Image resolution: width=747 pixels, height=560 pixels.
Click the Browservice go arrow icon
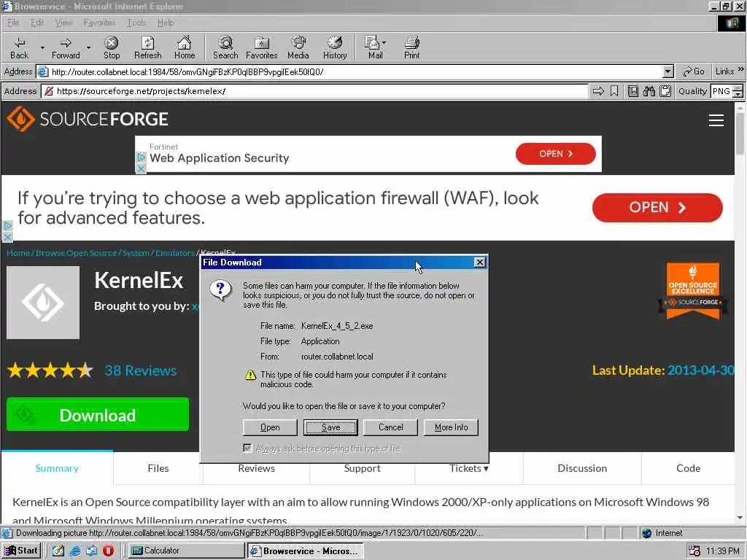tap(598, 91)
